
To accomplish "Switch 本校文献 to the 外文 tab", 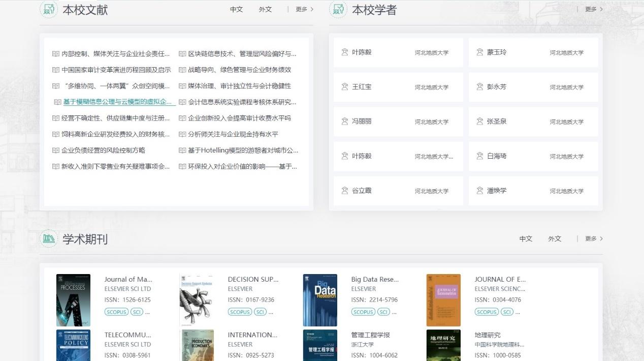I will (265, 10).
